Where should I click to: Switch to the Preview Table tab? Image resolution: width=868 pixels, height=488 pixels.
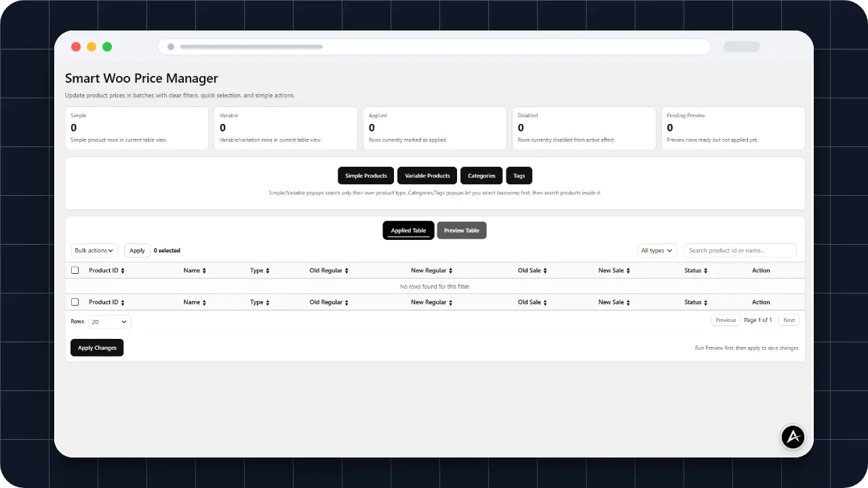[462, 230]
